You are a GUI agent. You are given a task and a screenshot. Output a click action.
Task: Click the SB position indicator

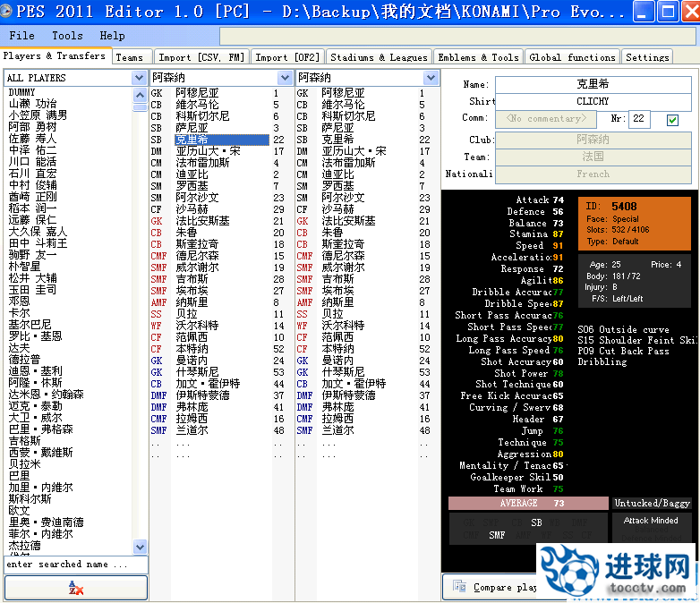pos(536,522)
